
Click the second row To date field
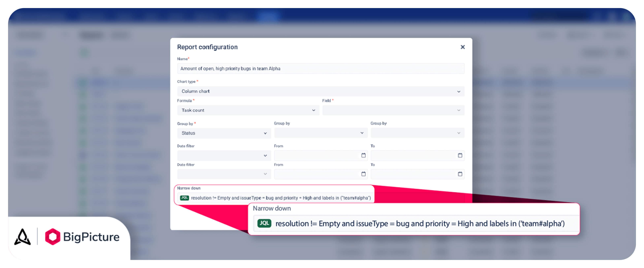click(x=418, y=174)
